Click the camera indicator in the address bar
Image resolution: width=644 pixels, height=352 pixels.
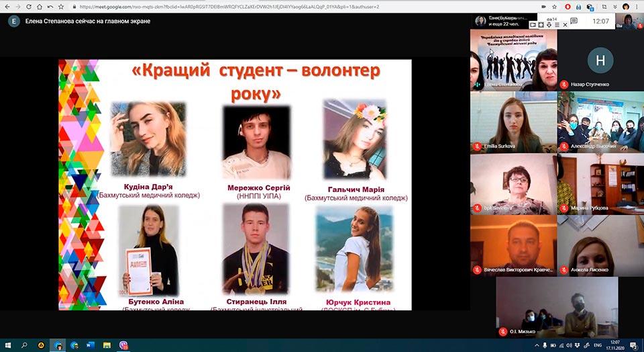tap(544, 7)
